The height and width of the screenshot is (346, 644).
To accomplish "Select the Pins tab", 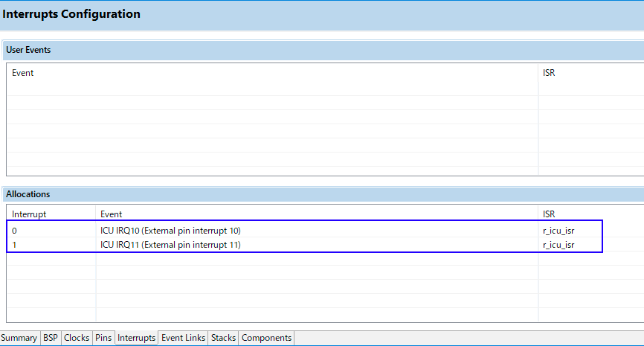I will click(103, 338).
